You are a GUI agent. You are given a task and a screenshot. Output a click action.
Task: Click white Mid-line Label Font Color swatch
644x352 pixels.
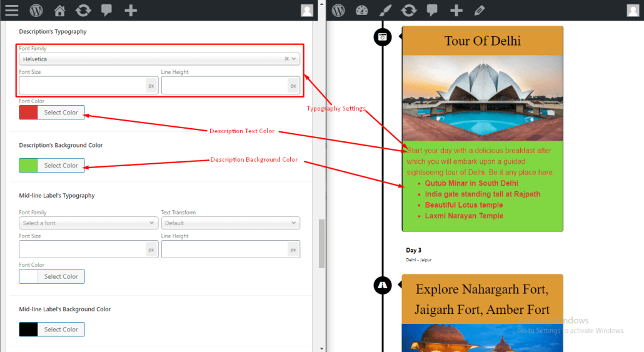pyautogui.click(x=28, y=276)
